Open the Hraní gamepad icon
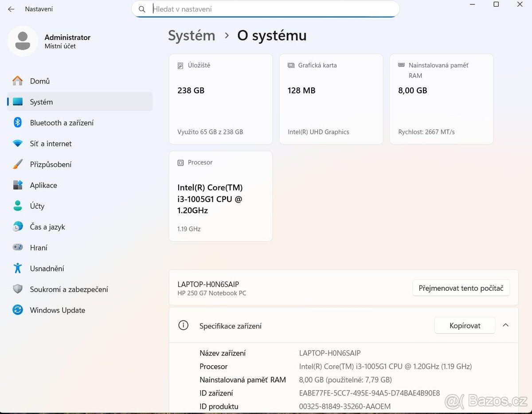The height and width of the screenshot is (414, 532). (x=18, y=248)
